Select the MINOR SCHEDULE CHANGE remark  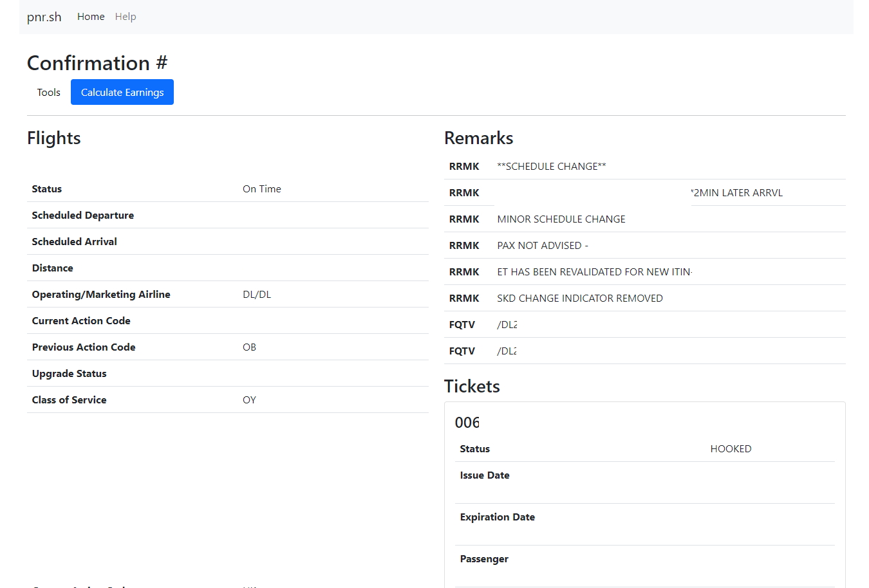561,219
